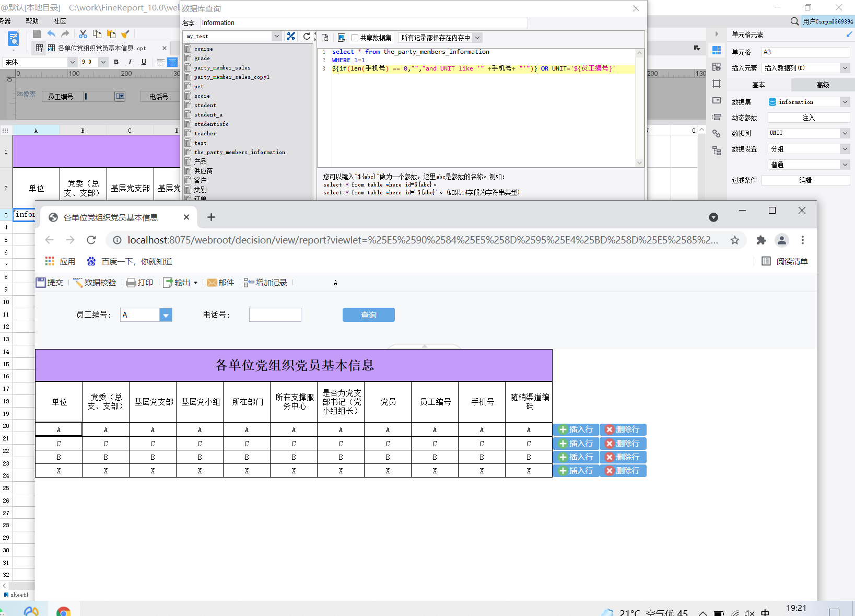Open the tree structure icon in right sidebar

[x=717, y=150]
